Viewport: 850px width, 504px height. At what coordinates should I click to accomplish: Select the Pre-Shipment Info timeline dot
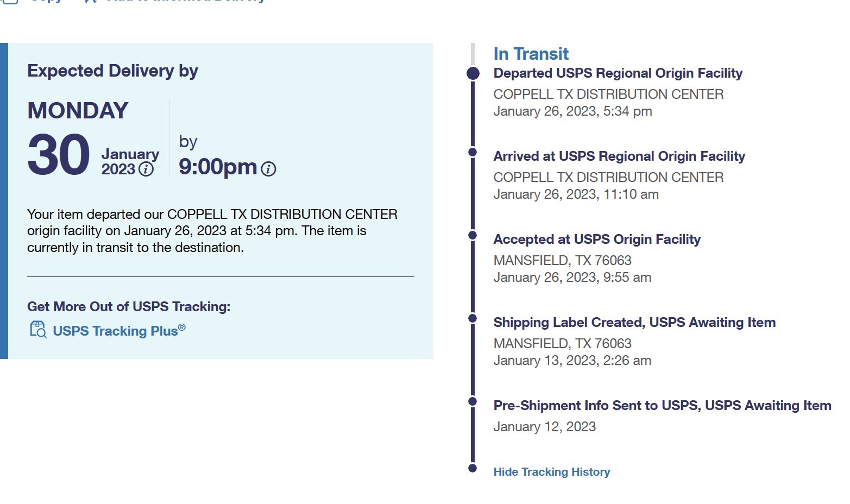tap(473, 401)
